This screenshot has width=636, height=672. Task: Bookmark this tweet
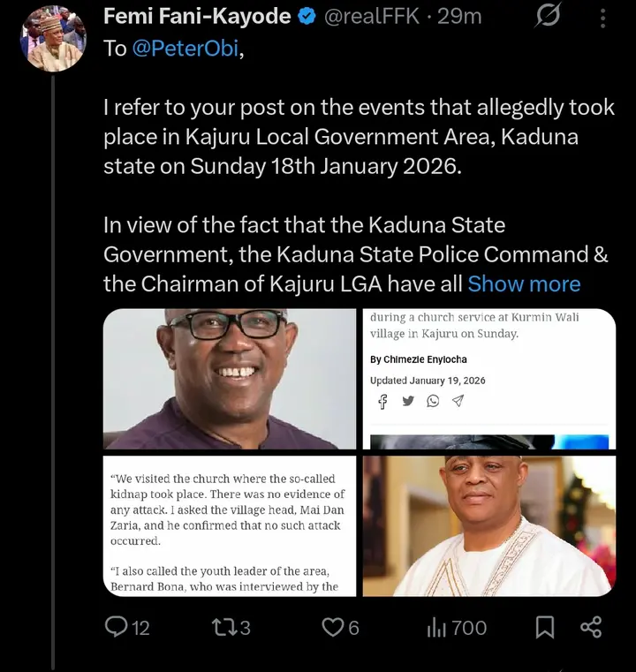(x=545, y=627)
